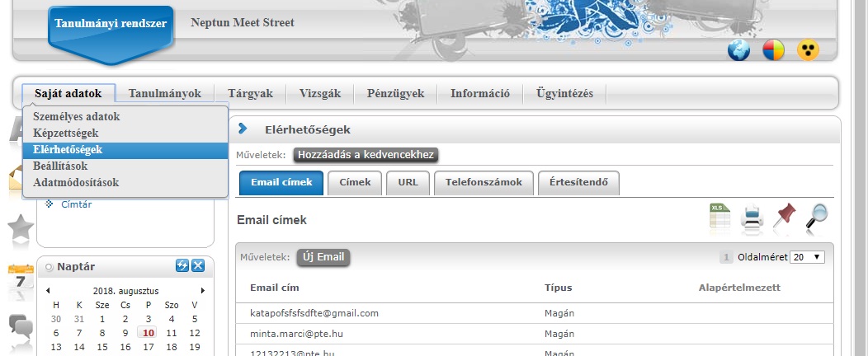Open the Oldalméret page size dropdown

[x=807, y=257]
